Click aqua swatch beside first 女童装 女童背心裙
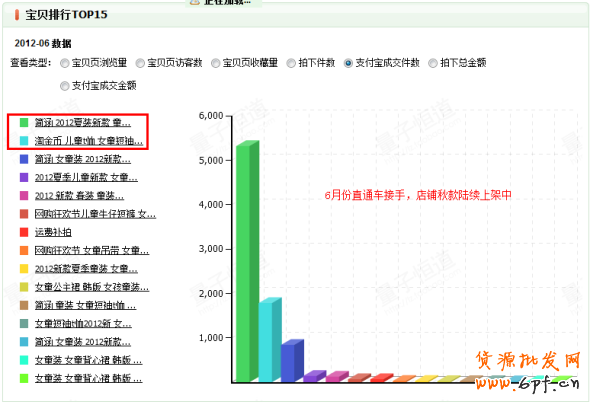 point(24,360)
